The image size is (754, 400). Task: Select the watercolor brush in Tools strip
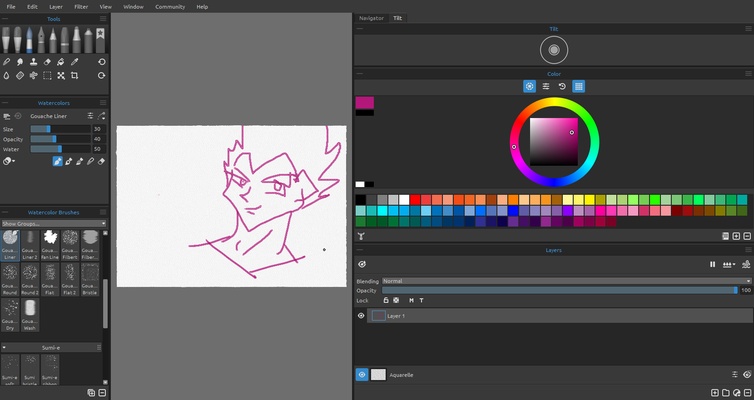[x=29, y=39]
